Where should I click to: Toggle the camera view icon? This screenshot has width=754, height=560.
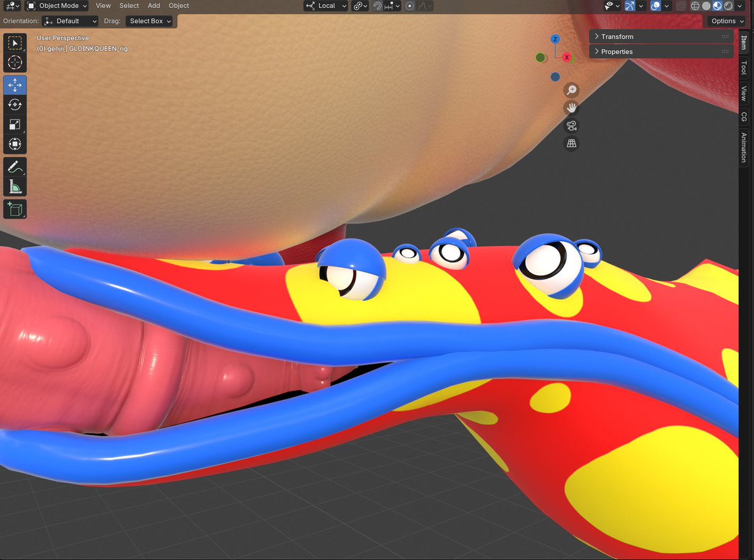[x=571, y=126]
